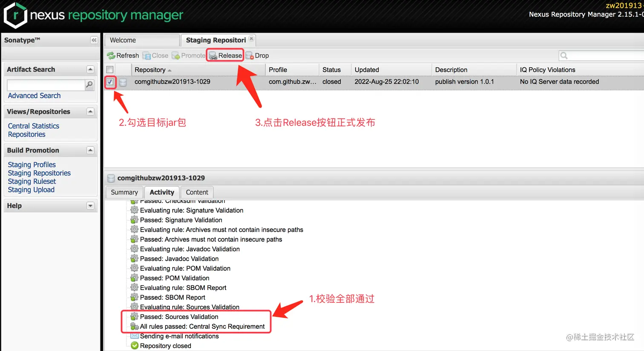Click the 'closed' status cell

332,81
